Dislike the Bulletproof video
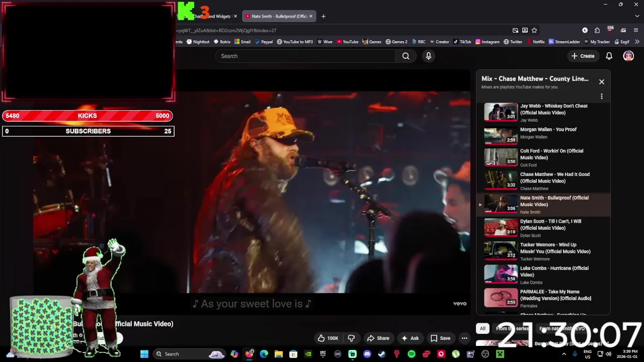This screenshot has width=644, height=362. [352, 338]
